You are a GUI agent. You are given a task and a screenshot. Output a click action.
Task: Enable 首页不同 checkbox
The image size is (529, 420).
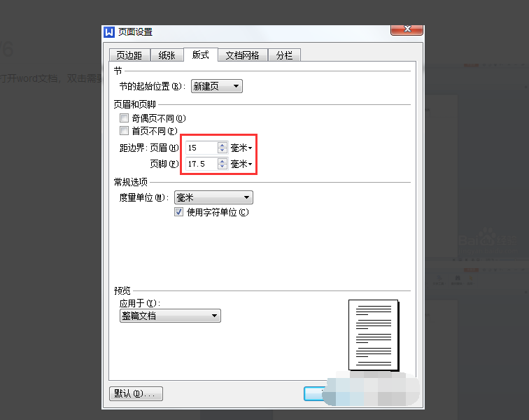124,130
